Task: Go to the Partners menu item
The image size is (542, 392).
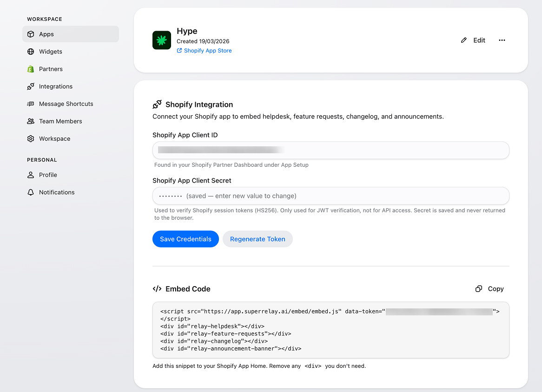Action: (x=51, y=69)
